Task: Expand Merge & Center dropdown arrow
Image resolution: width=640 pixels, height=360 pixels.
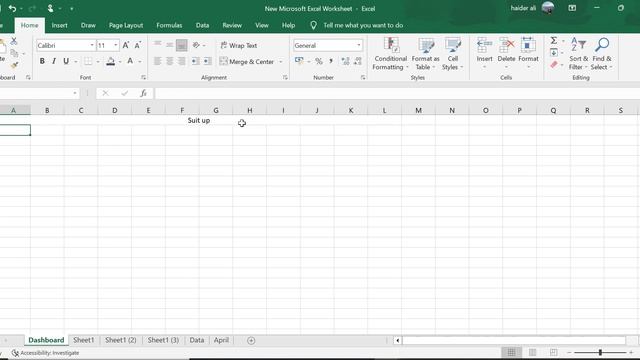Action: 281,62
